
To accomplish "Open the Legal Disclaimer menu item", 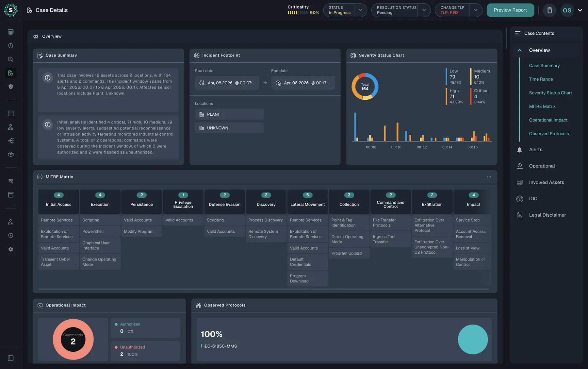I will (x=547, y=215).
